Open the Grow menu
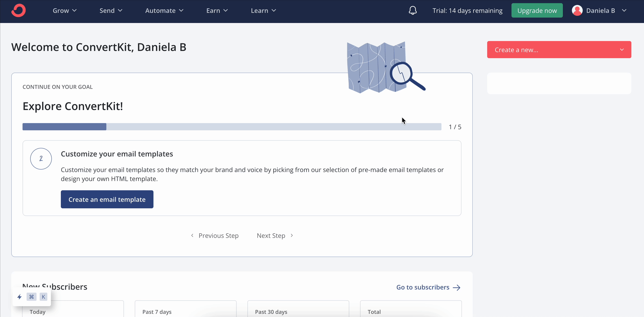This screenshot has height=317, width=644. click(64, 11)
